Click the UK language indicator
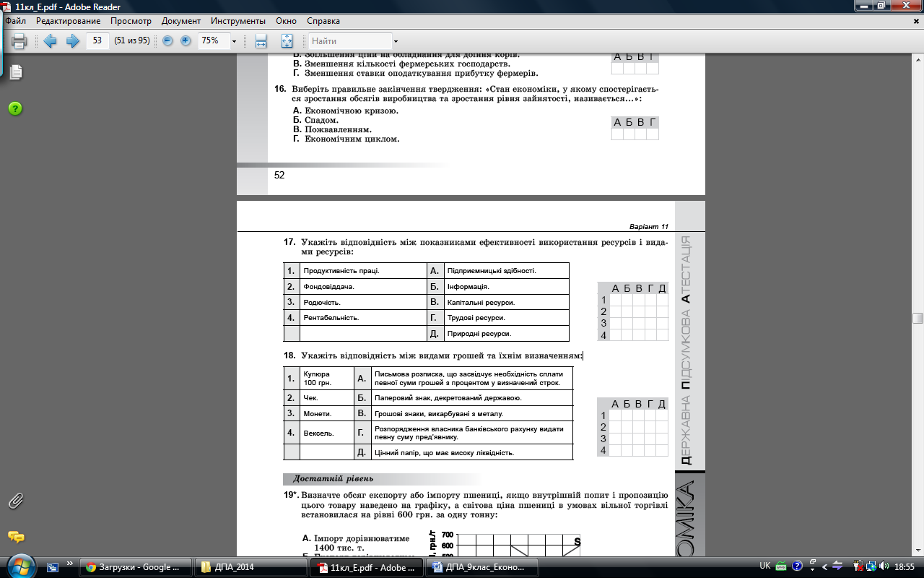Image resolution: width=924 pixels, height=578 pixels. (x=765, y=566)
